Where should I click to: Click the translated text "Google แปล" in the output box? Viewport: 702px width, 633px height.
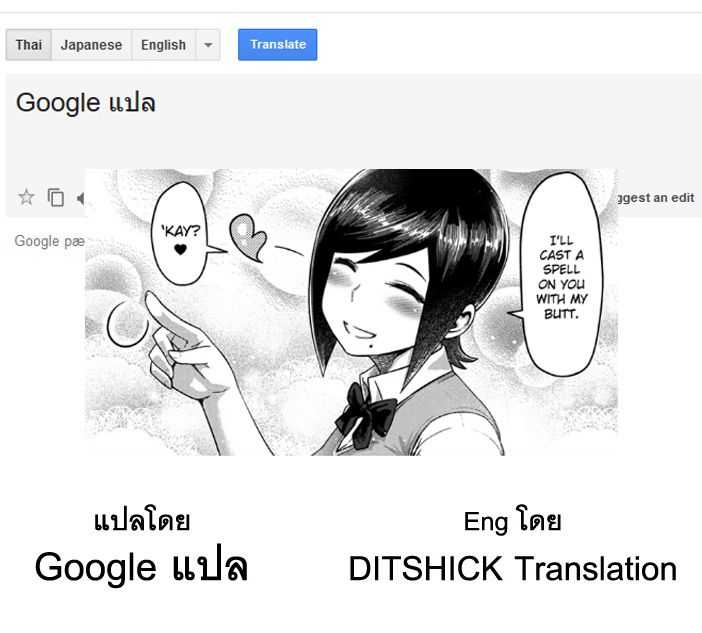(86, 103)
